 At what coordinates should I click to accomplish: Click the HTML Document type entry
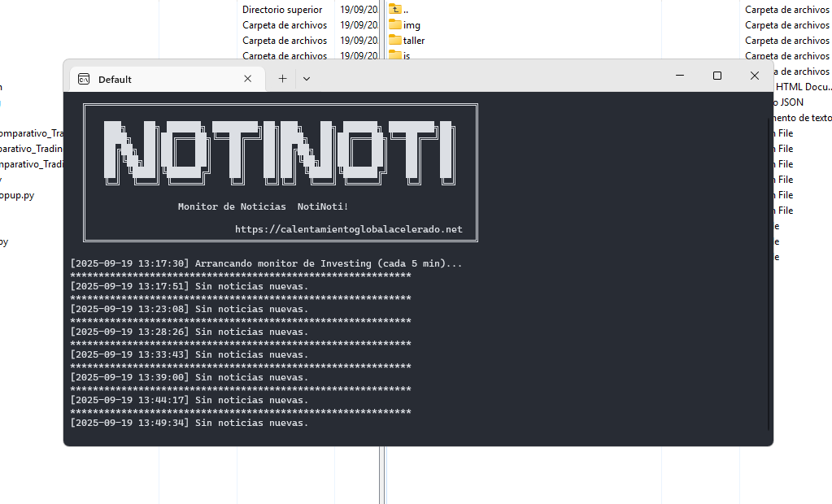point(803,87)
